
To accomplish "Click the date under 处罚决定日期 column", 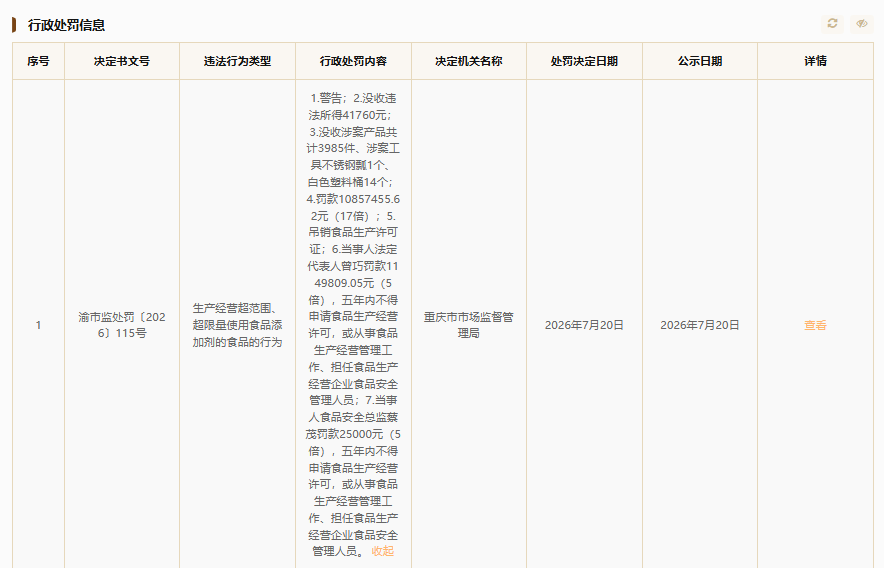I will (x=584, y=325).
